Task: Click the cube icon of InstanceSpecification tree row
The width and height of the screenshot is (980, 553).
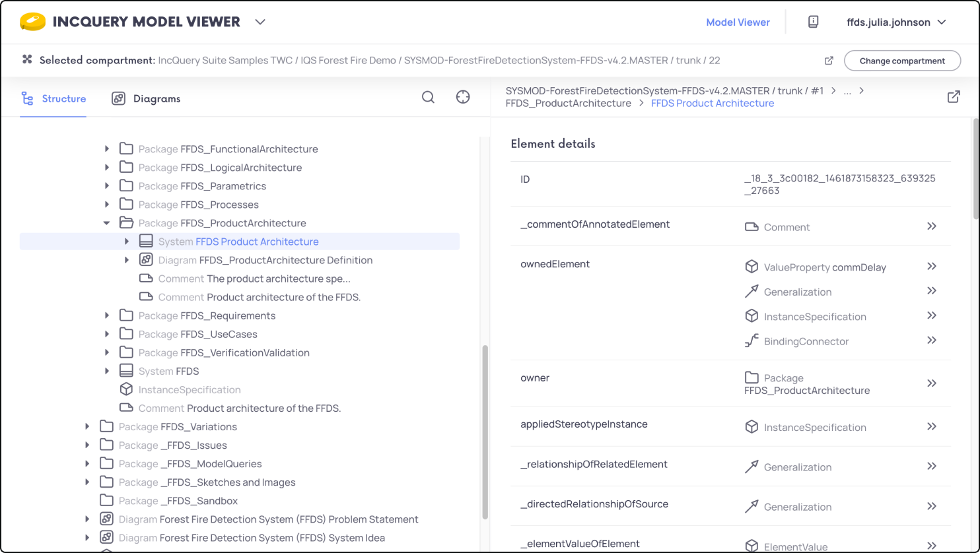Action: pyautogui.click(x=126, y=389)
